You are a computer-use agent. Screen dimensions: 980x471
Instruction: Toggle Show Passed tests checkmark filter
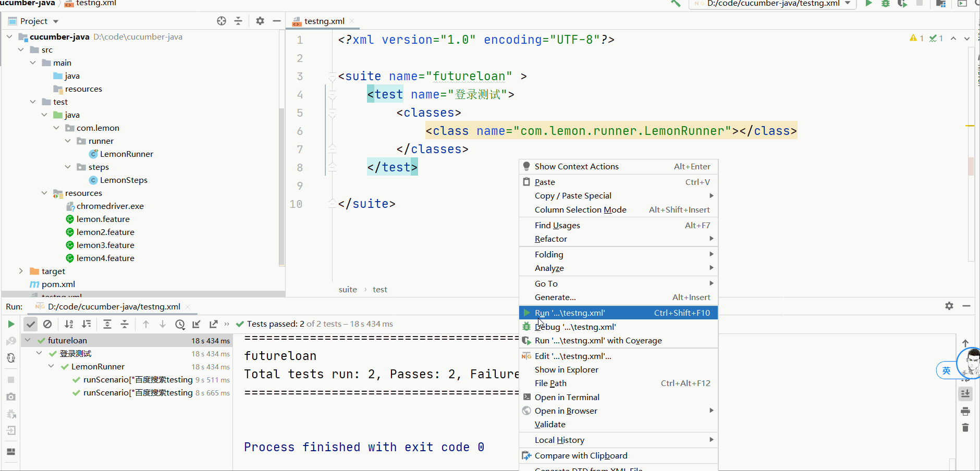[x=31, y=324]
